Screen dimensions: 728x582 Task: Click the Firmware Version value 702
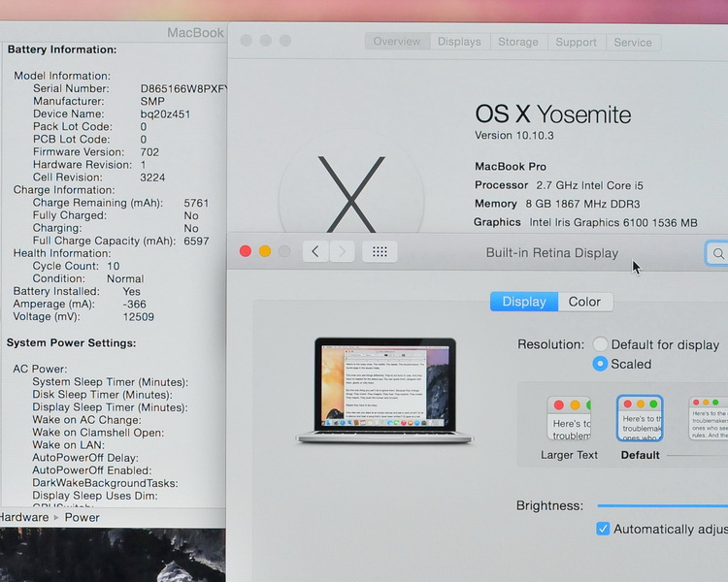click(149, 152)
